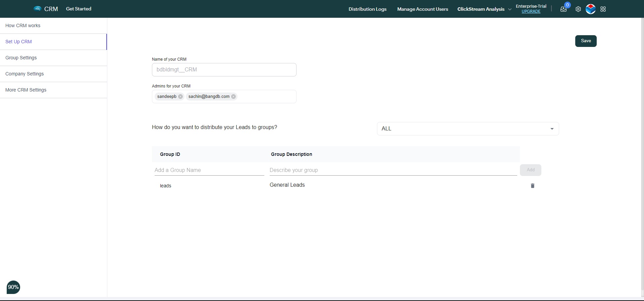Focus the Describe your group field

(393, 170)
